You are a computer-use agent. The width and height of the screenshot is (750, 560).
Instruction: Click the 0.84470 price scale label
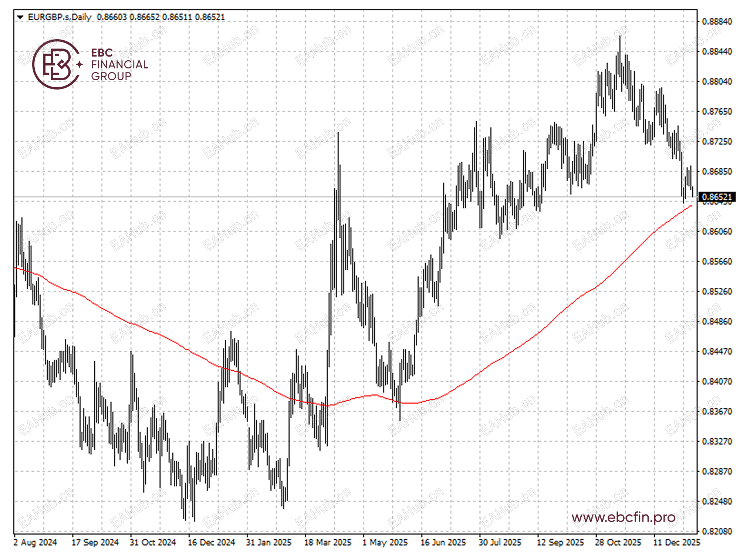click(717, 351)
